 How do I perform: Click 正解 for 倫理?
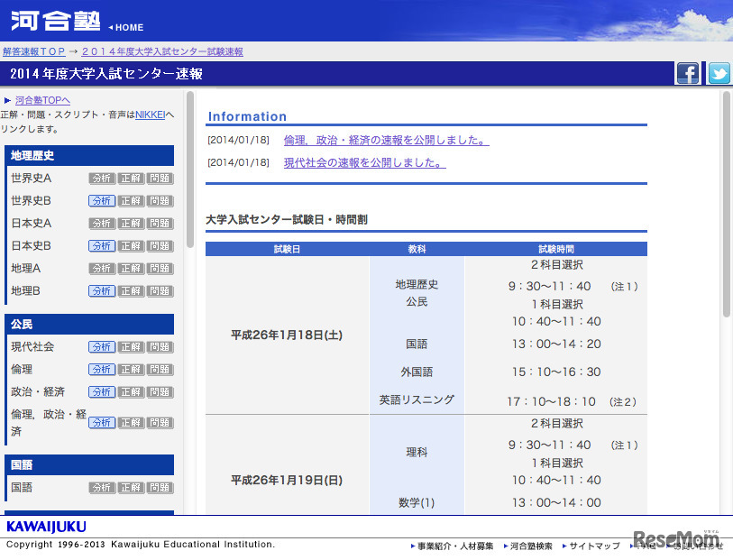pos(131,369)
